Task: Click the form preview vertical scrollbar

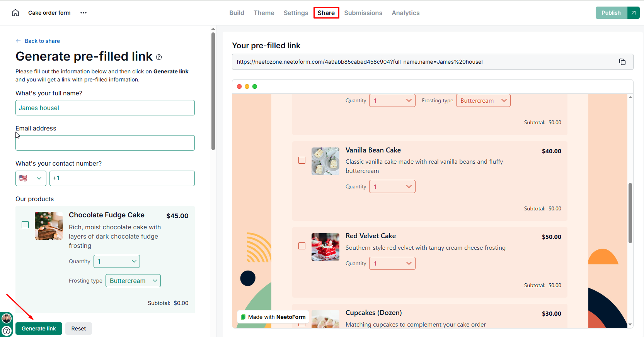Action: point(630,213)
